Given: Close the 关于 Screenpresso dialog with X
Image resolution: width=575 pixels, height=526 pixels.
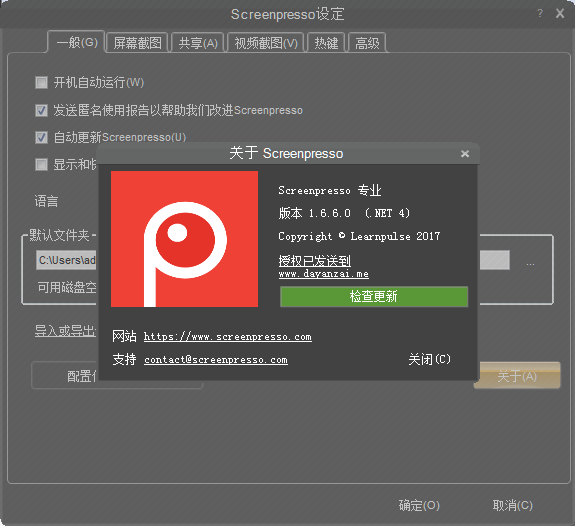Looking at the screenshot, I should point(465,153).
